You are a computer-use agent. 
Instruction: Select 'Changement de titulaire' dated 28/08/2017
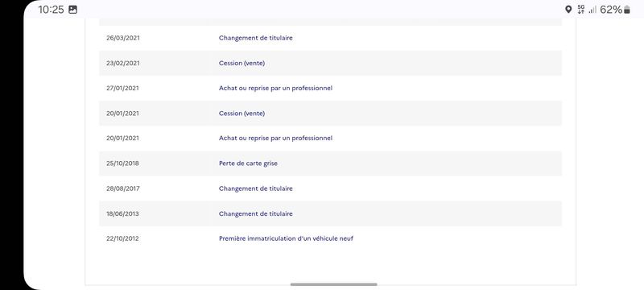[256, 188]
